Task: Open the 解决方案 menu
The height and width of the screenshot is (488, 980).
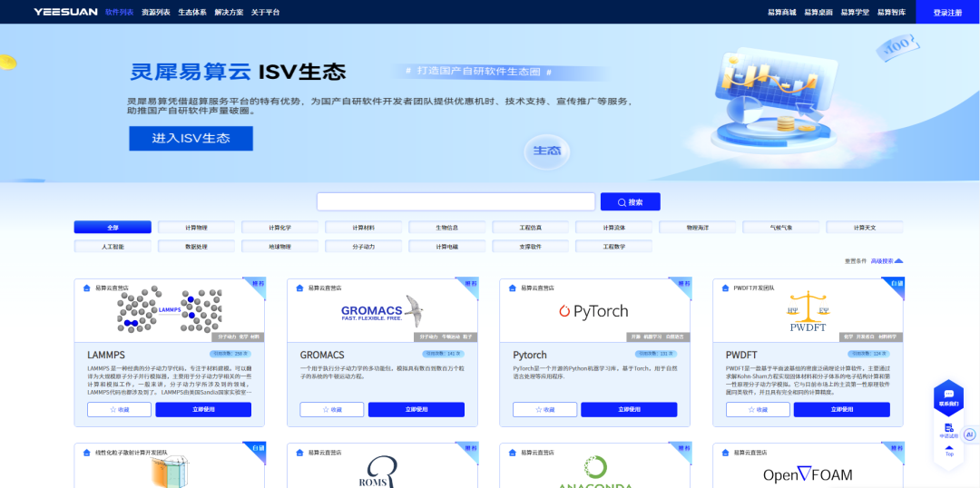Action: coord(228,12)
